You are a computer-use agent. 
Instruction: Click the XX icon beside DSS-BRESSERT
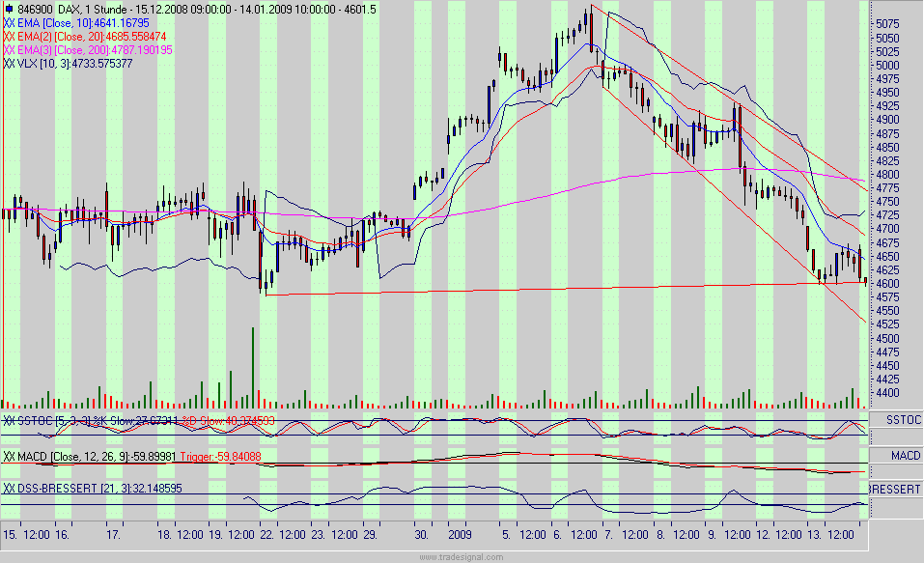[7, 487]
